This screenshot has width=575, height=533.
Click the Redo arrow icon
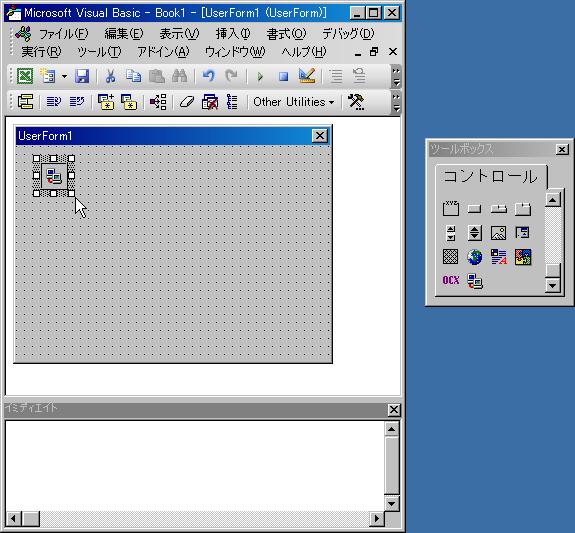coord(231,76)
